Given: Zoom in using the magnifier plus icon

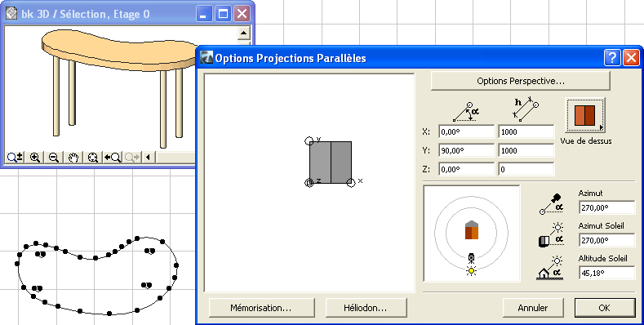Looking at the screenshot, I should tap(35, 158).
